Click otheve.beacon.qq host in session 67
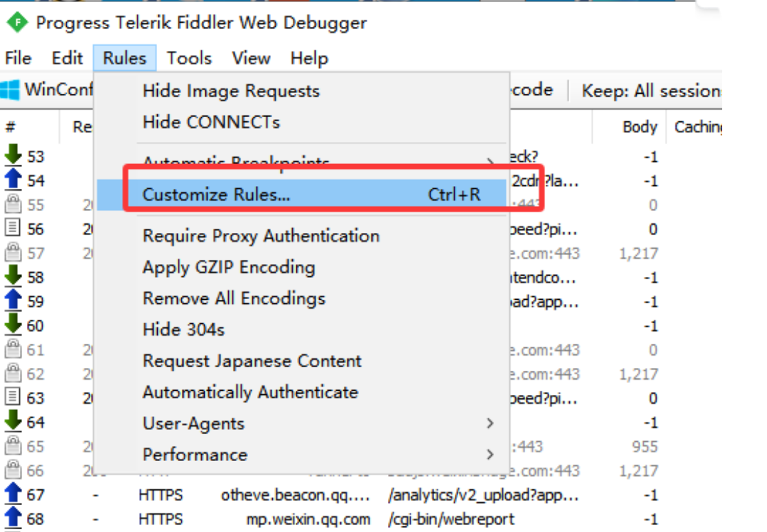Image resolution: width=767 pixels, height=532 pixels. 295,495
